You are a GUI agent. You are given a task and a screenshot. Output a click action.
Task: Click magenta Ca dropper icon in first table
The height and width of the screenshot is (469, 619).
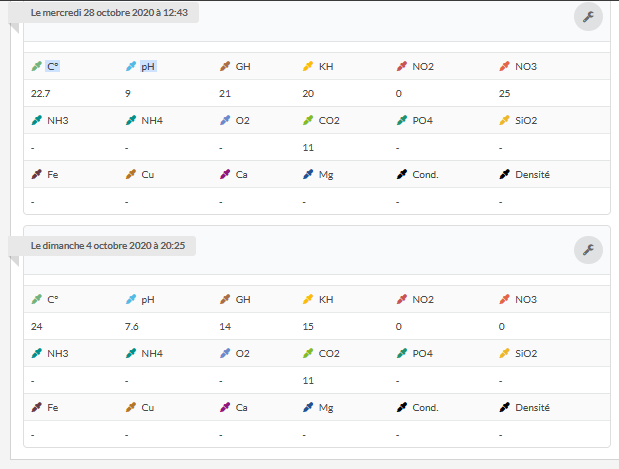[x=225, y=174]
